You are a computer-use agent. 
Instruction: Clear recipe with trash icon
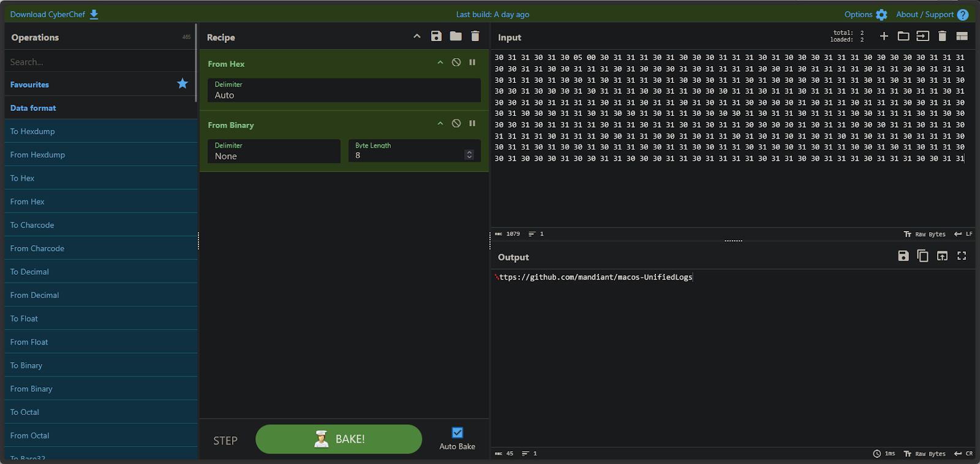coord(475,36)
